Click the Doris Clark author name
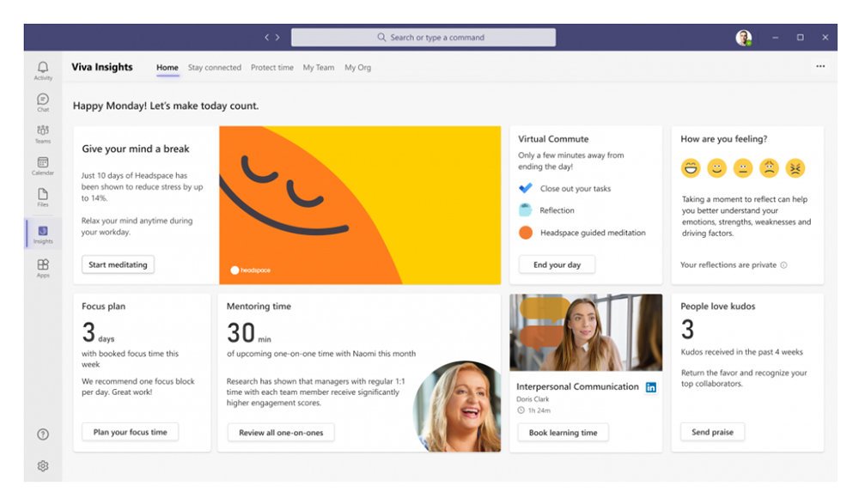The width and height of the screenshot is (859, 504). [533, 399]
